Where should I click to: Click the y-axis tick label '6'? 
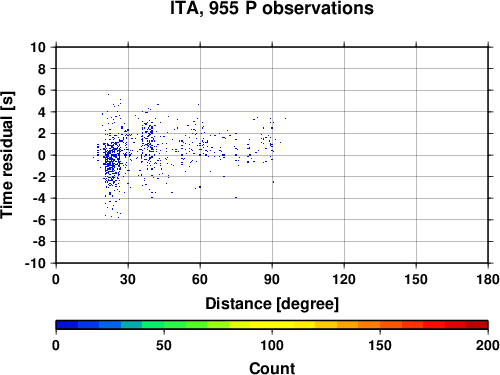pos(42,90)
